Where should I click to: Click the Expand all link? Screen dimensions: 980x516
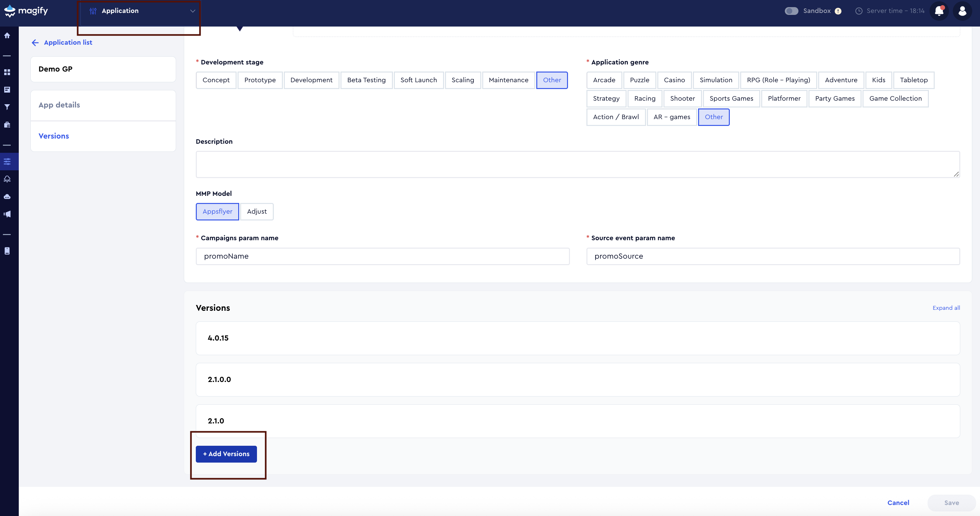pyautogui.click(x=947, y=308)
